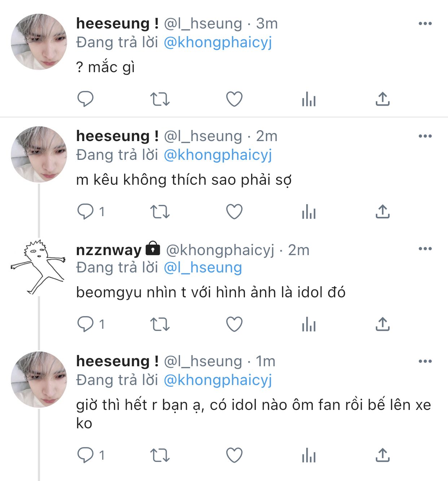Like the "? mắc gì" tweet

pyautogui.click(x=234, y=99)
